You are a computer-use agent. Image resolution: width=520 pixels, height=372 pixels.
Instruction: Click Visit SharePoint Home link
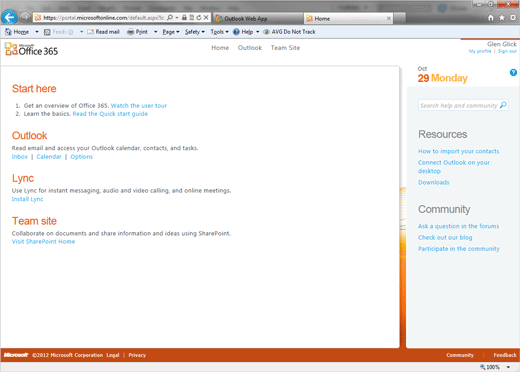(x=43, y=242)
